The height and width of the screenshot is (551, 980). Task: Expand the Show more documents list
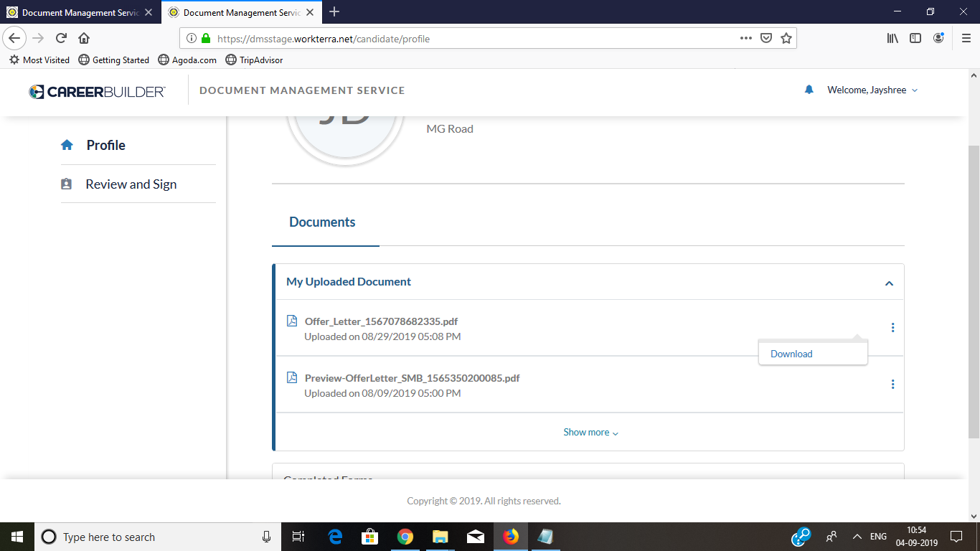[x=590, y=433]
